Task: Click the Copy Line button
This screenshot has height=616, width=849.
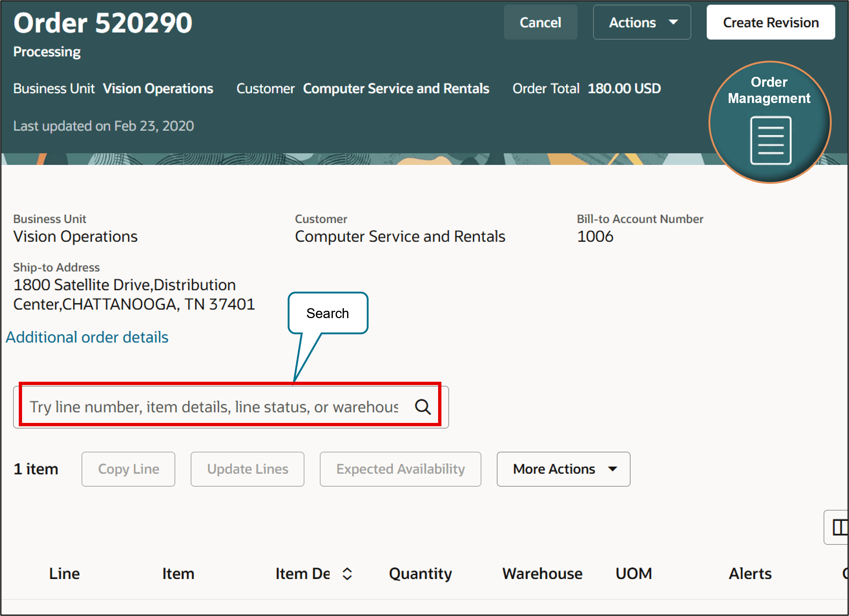Action: point(128,469)
